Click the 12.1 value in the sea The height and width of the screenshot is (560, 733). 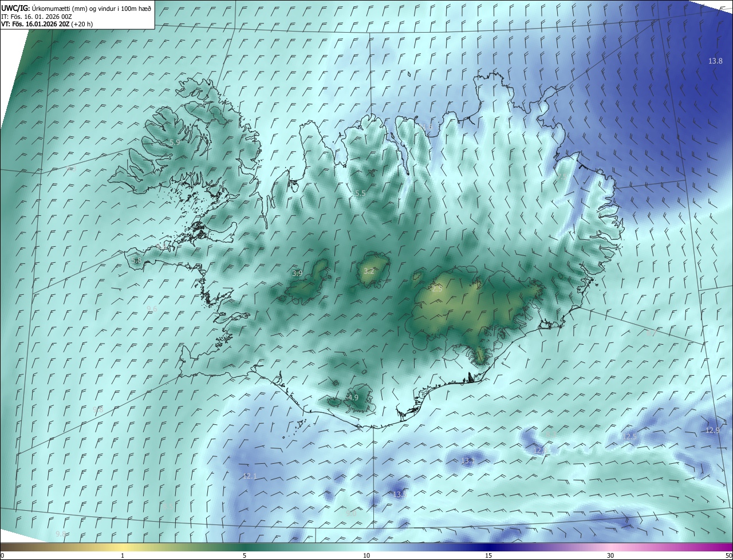pos(250,476)
